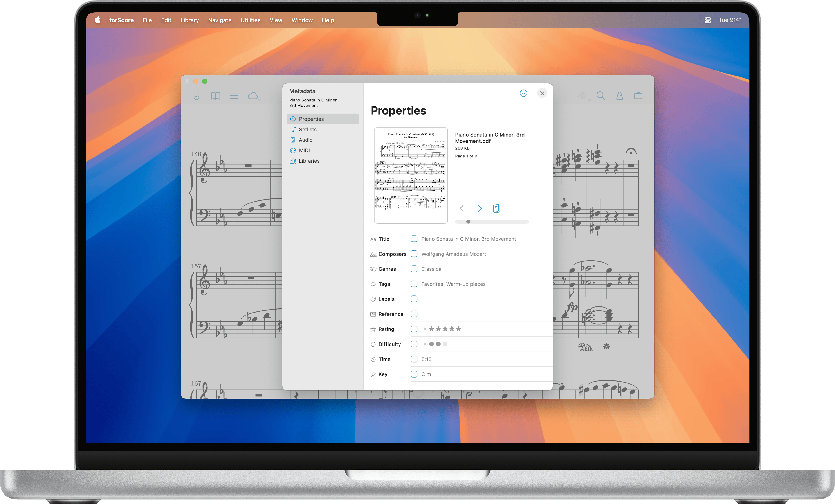This screenshot has width=835, height=504.
Task: Go to previous page with left chevron
Action: [462, 208]
